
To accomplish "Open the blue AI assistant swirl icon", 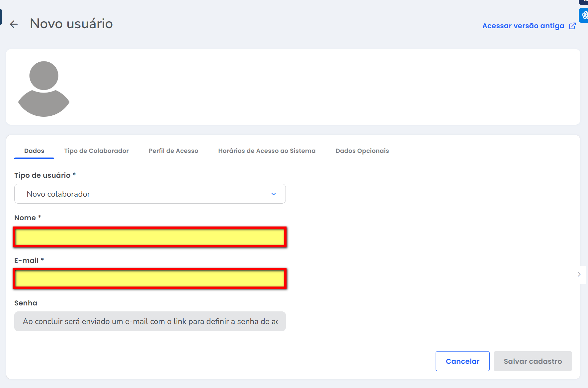I will (584, 15).
